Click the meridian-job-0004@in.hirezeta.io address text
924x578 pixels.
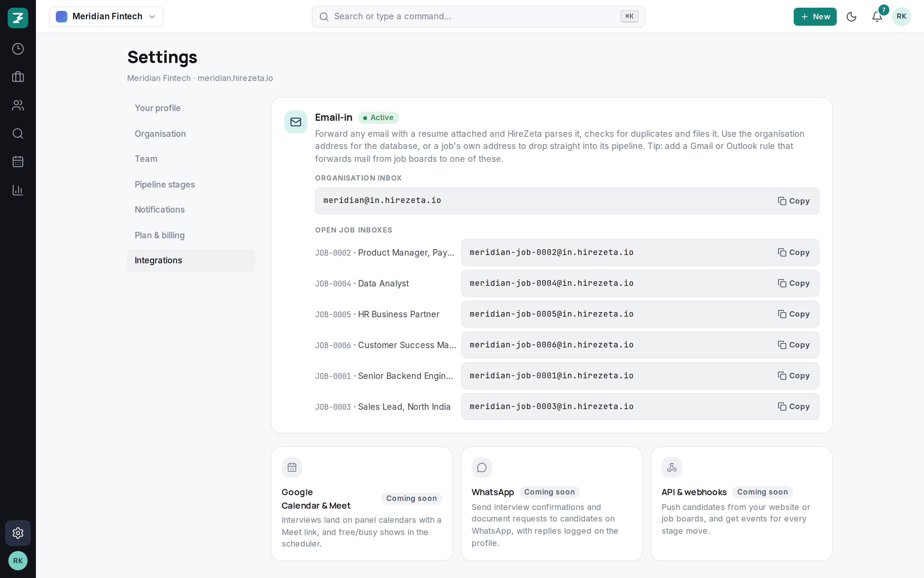pyautogui.click(x=551, y=283)
